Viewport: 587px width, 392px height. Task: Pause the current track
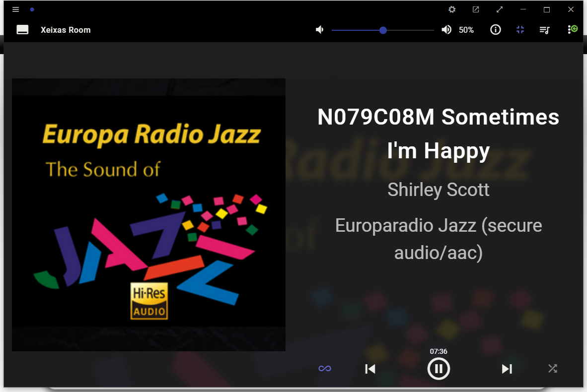[x=439, y=369]
